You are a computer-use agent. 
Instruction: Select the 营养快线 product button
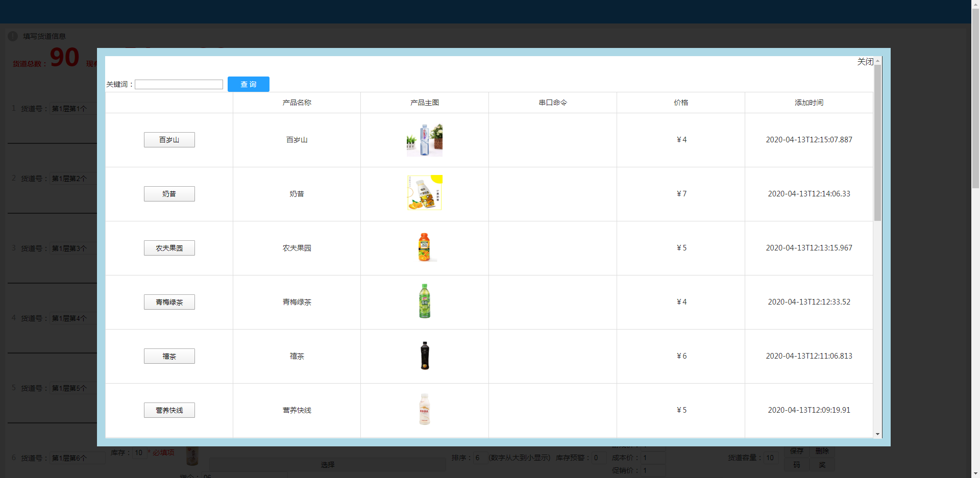click(169, 410)
